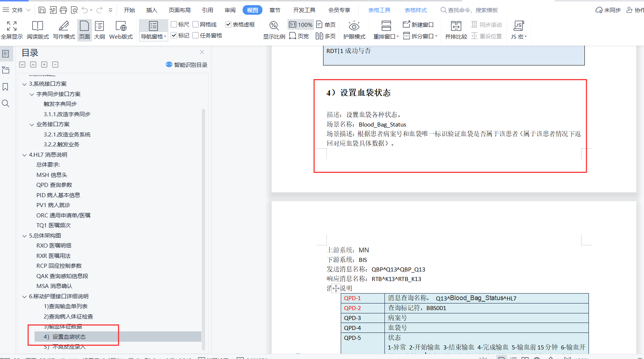Open a 新建窗口 new window
The width and height of the screenshot is (644, 359).
click(x=418, y=25)
